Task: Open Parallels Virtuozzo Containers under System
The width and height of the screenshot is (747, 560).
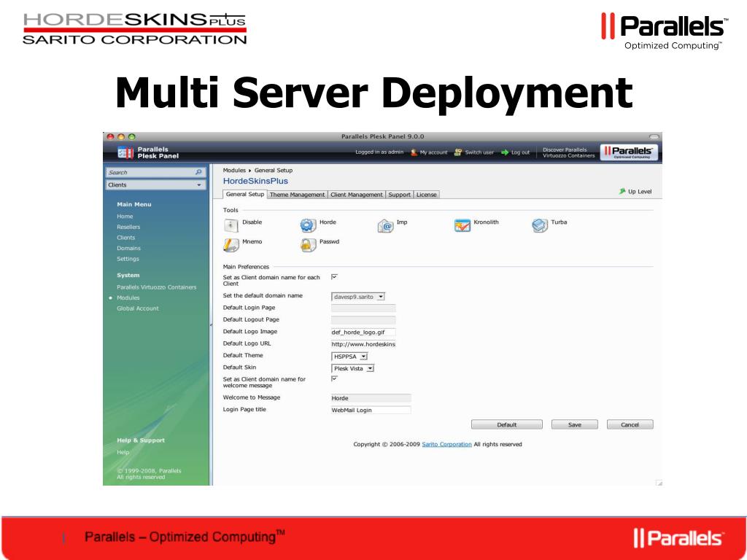Action: 157,287
